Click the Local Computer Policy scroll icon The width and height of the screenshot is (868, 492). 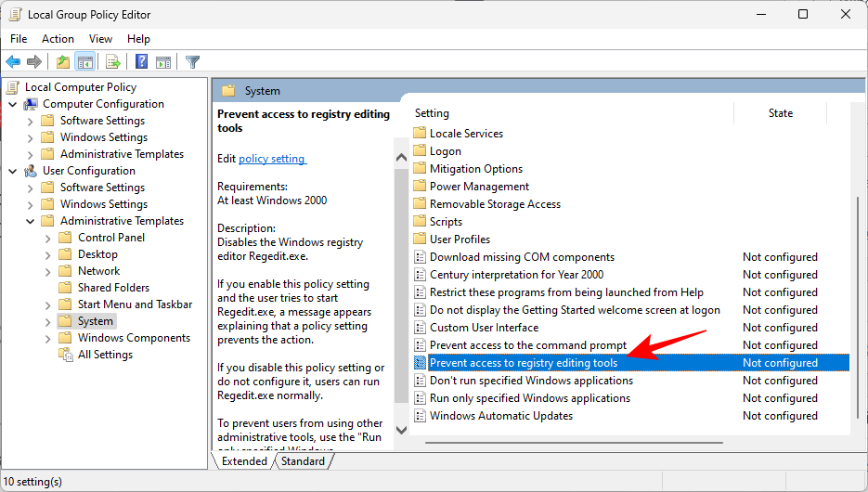13,87
